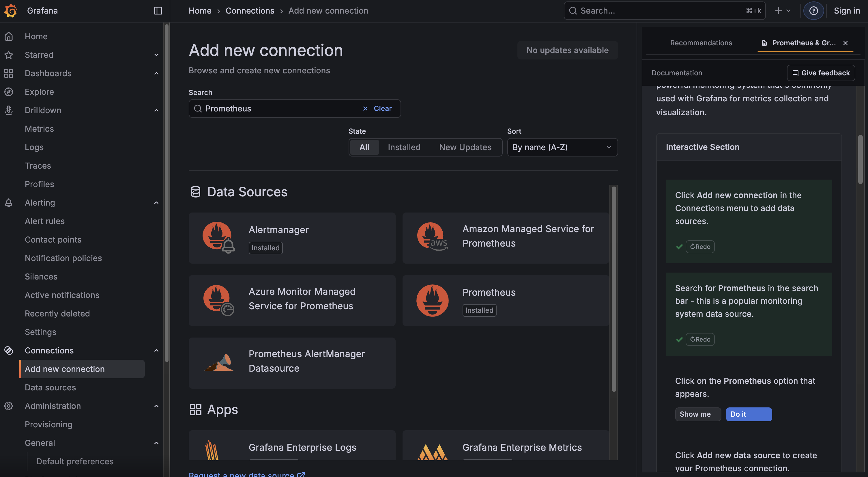Click the Give feedback button
The height and width of the screenshot is (477, 868).
click(821, 72)
